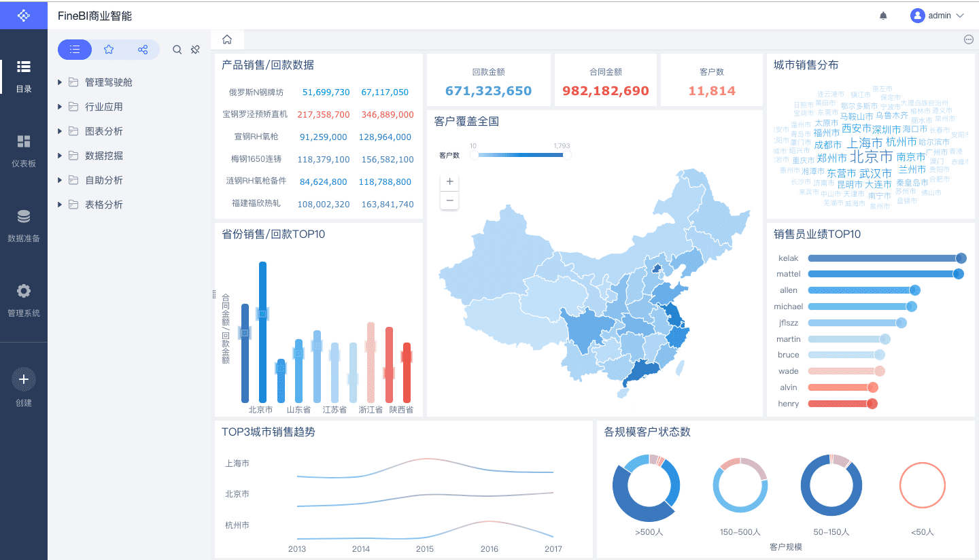Click the value 346,889,000

click(x=388, y=115)
